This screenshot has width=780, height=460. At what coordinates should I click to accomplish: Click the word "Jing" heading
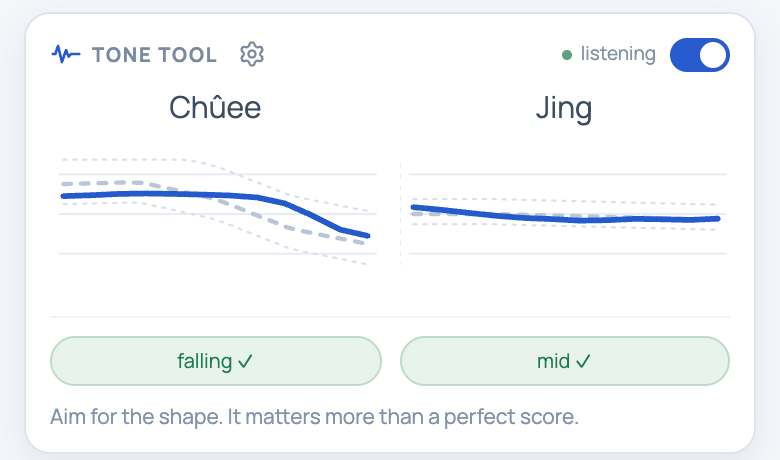[564, 109]
